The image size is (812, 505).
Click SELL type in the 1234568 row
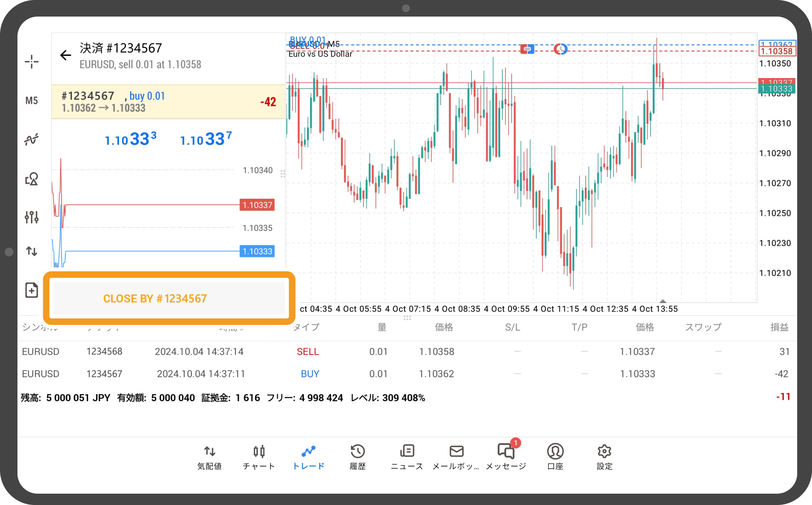pyautogui.click(x=308, y=351)
